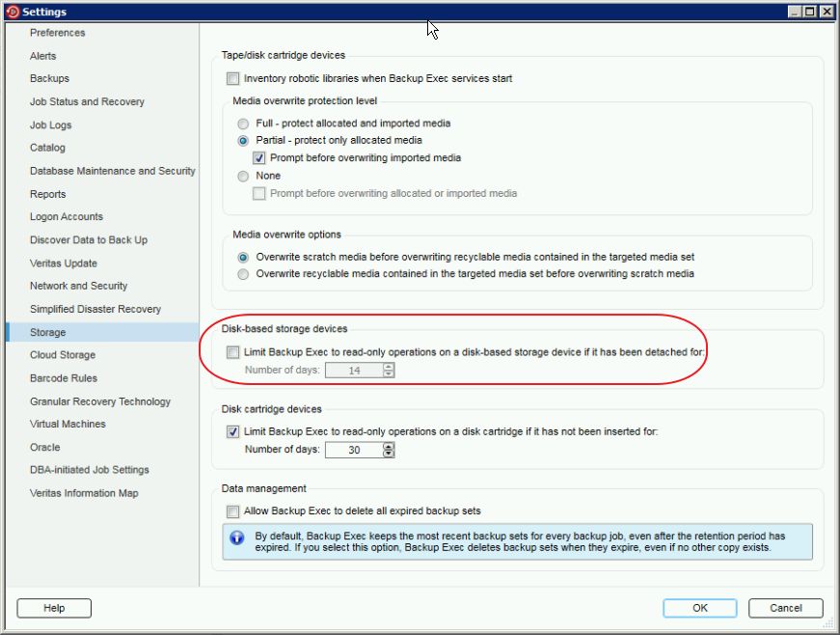Open Granular Recovery Technology settings
The image size is (840, 635).
(x=99, y=401)
